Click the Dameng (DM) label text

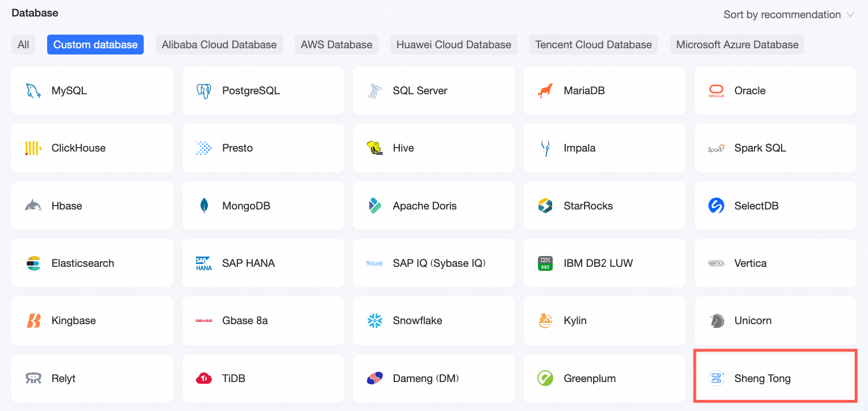pyautogui.click(x=426, y=378)
